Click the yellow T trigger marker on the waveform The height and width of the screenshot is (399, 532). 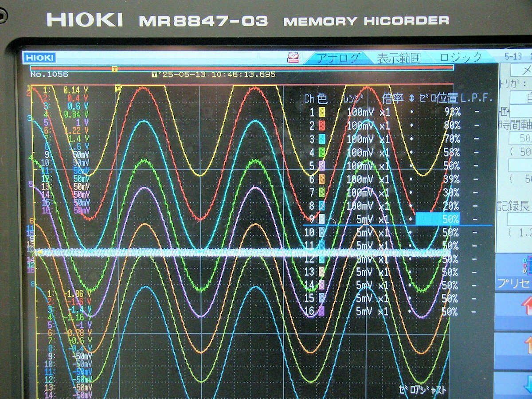pyautogui.click(x=118, y=88)
